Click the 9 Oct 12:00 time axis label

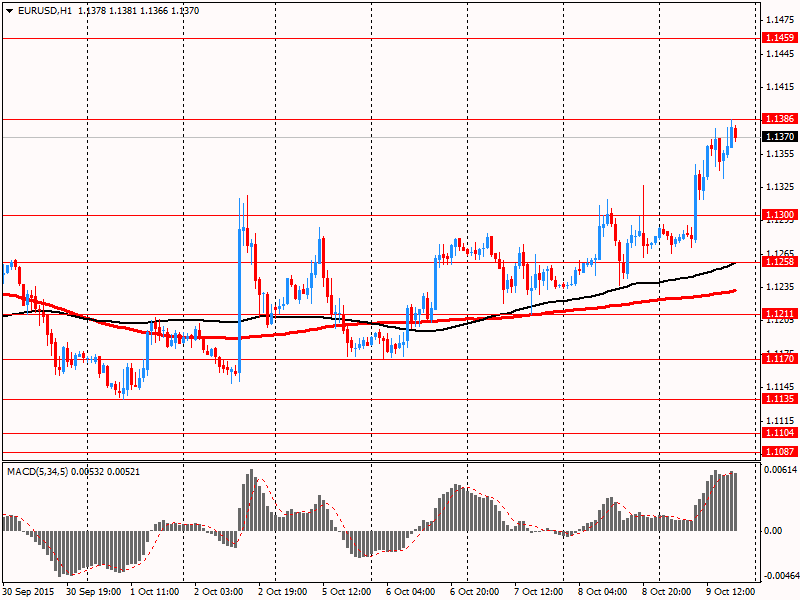[730, 592]
